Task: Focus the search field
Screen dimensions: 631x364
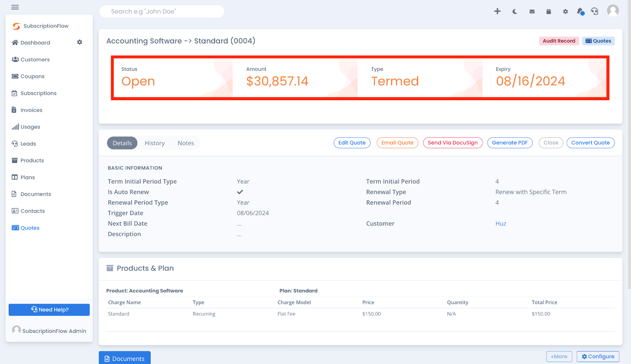Action: click(162, 11)
